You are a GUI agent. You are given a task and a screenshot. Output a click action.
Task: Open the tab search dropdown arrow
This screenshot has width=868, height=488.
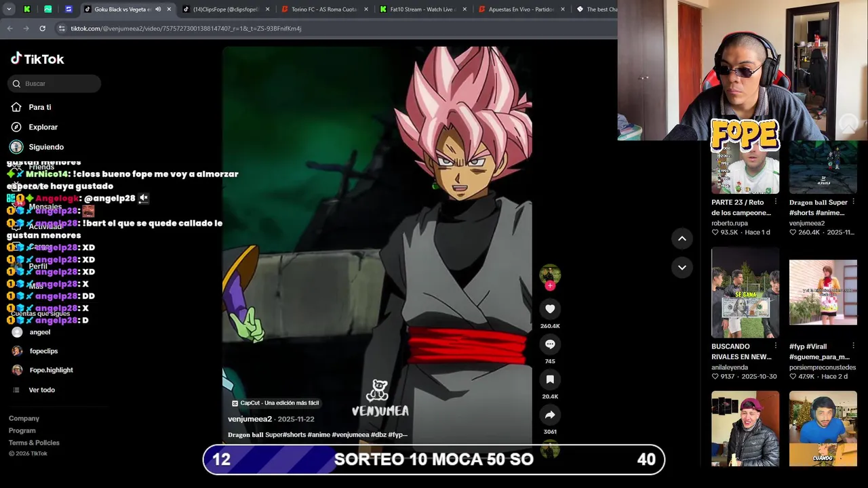(x=9, y=9)
